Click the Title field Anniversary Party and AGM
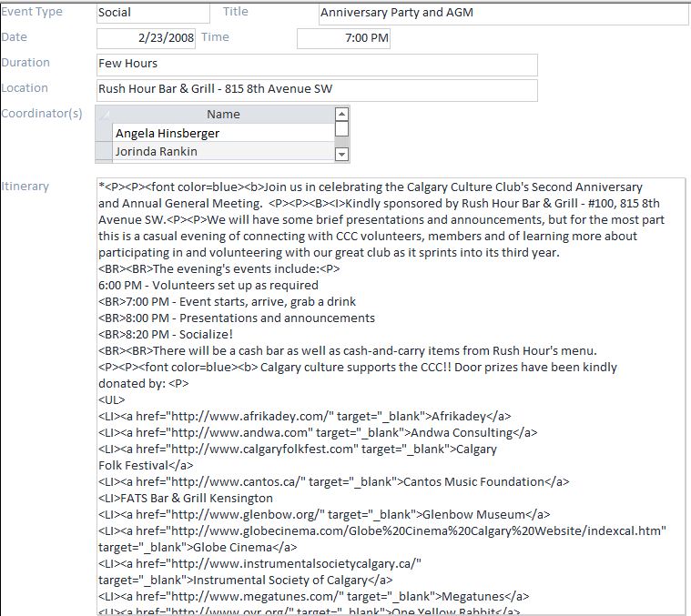The height and width of the screenshot is (616, 691). 503,14
